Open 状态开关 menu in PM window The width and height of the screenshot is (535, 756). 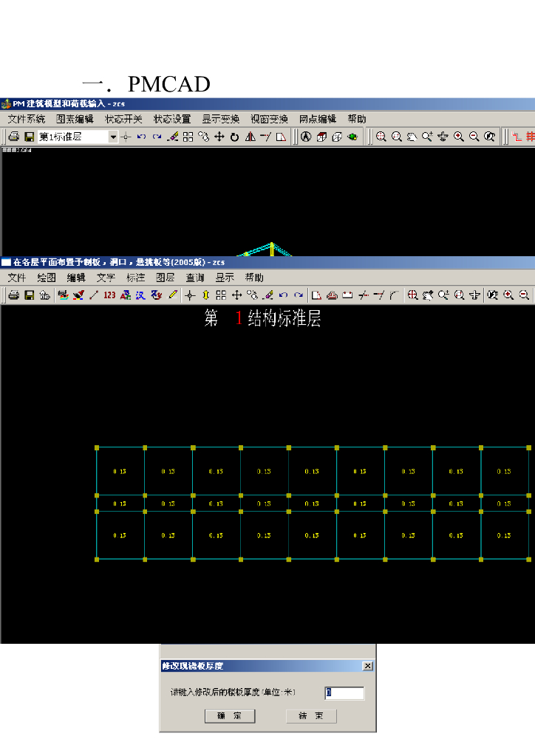click(x=123, y=119)
